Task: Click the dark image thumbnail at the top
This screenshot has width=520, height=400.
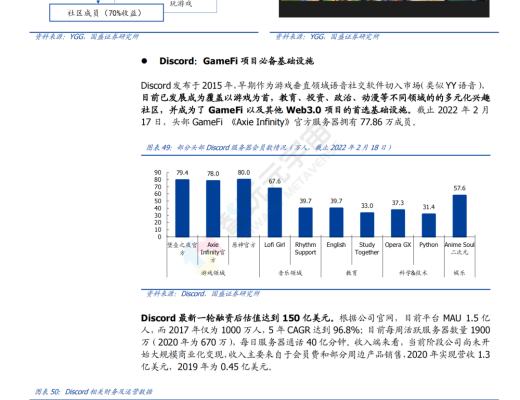Action: [x=384, y=8]
